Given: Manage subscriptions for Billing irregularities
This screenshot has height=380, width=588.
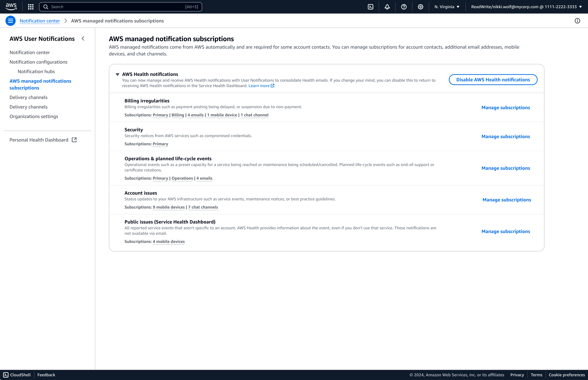Looking at the screenshot, I should pos(506,107).
